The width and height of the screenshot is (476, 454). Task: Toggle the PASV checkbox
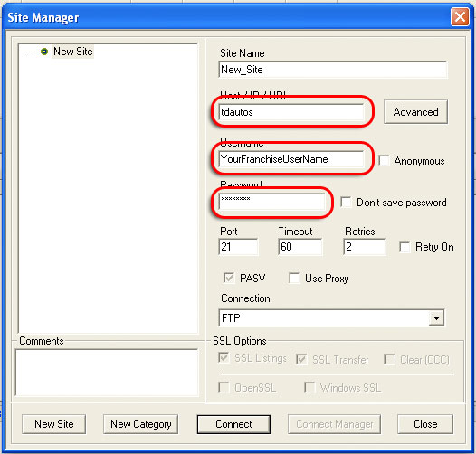pos(229,278)
